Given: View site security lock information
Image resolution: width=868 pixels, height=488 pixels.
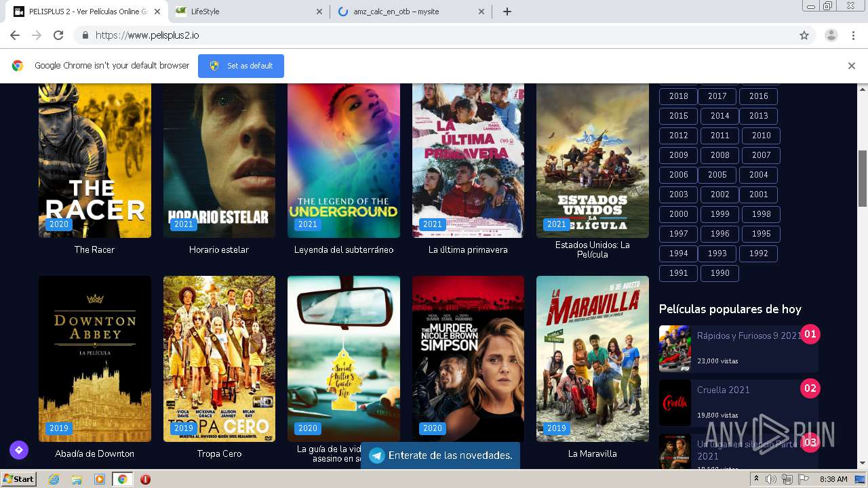Looking at the screenshot, I should (85, 35).
